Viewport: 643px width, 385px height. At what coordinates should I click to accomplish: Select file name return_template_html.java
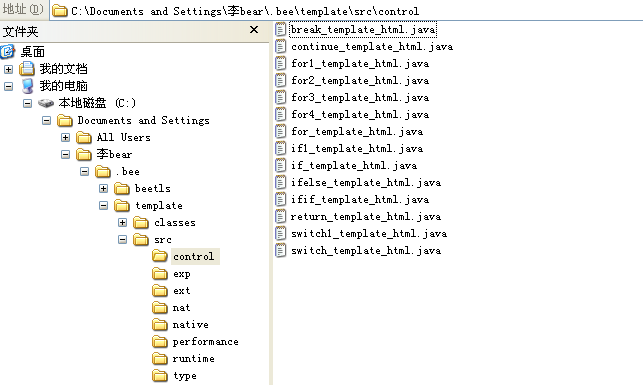pos(366,216)
